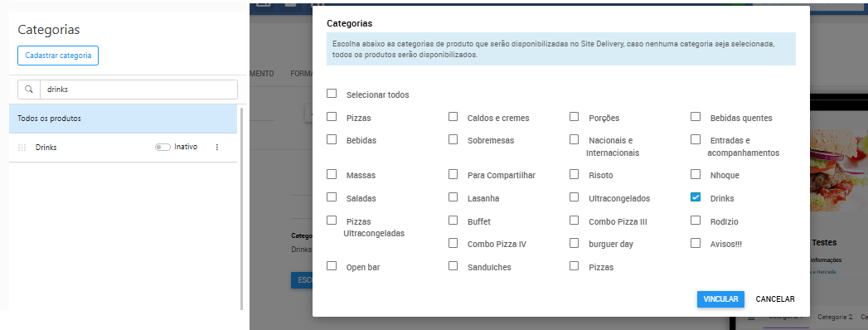868x330 pixels.
Task: Click the search magnifier icon
Action: pyautogui.click(x=29, y=90)
